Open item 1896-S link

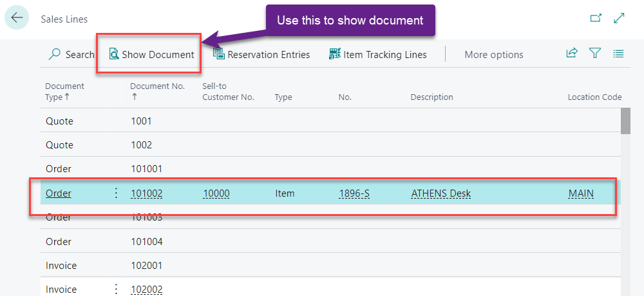(x=354, y=193)
